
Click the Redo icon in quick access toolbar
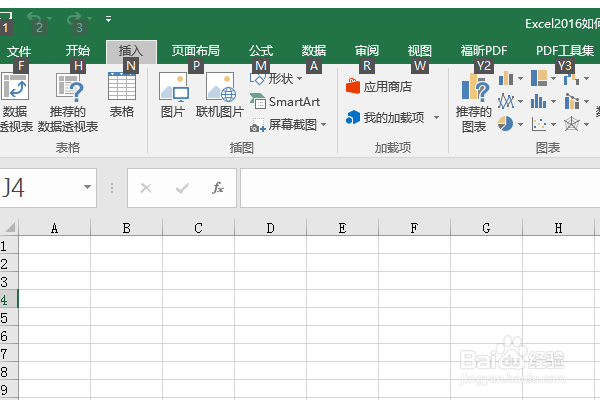[74, 18]
